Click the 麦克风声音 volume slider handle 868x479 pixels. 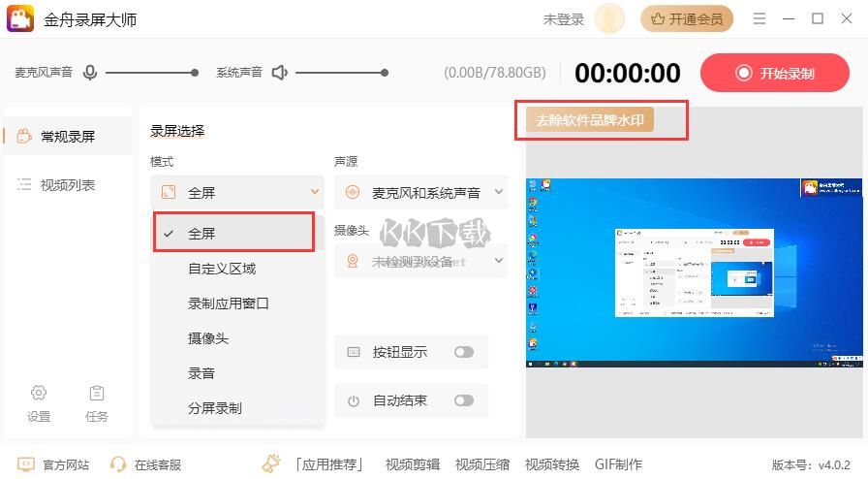click(x=195, y=73)
